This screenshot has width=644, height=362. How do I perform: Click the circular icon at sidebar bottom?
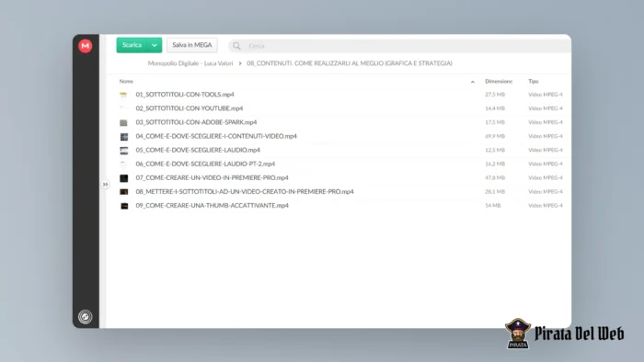(x=85, y=316)
